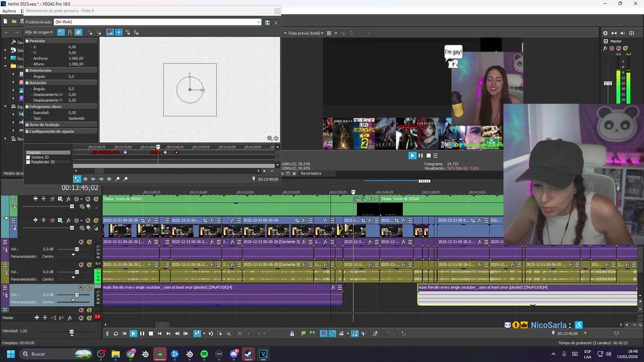Collapse the Fotograma clave section
The width and height of the screenshot is (644, 362).
point(27,107)
